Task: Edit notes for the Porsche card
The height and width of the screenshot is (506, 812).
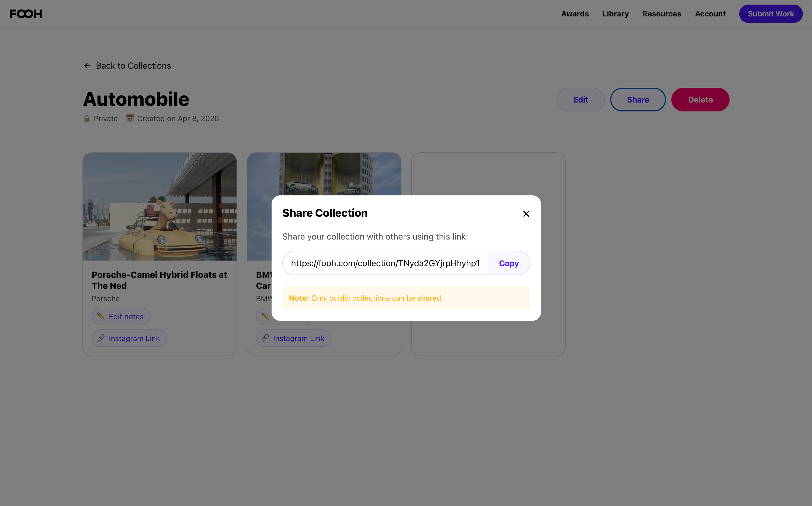Action: coord(121,316)
